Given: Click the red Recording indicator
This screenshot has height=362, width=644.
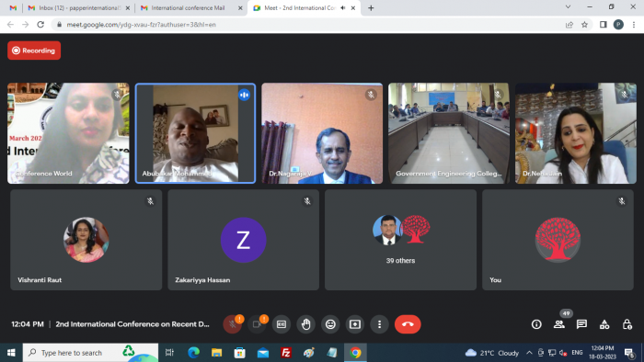Looking at the screenshot, I should coord(34,51).
